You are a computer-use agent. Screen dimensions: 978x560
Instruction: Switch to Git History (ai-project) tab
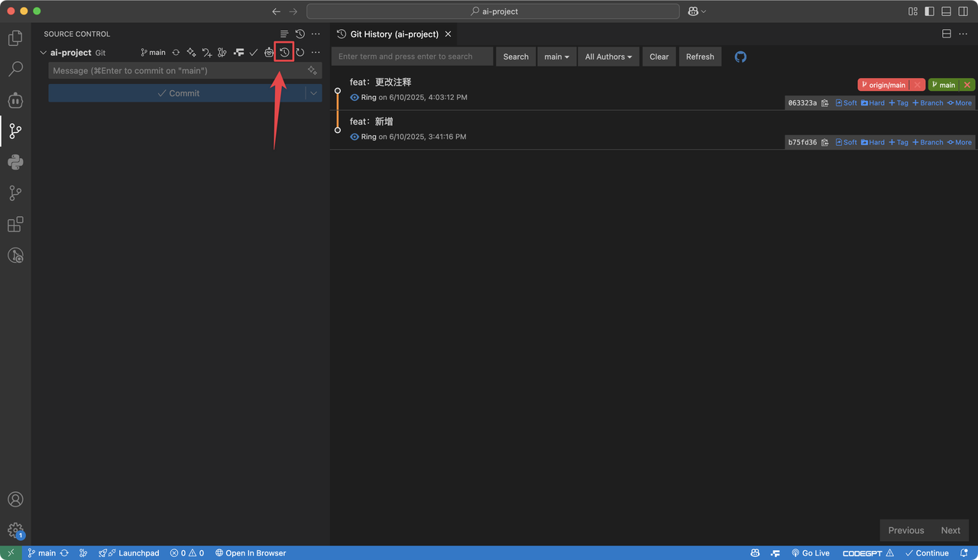tap(394, 34)
